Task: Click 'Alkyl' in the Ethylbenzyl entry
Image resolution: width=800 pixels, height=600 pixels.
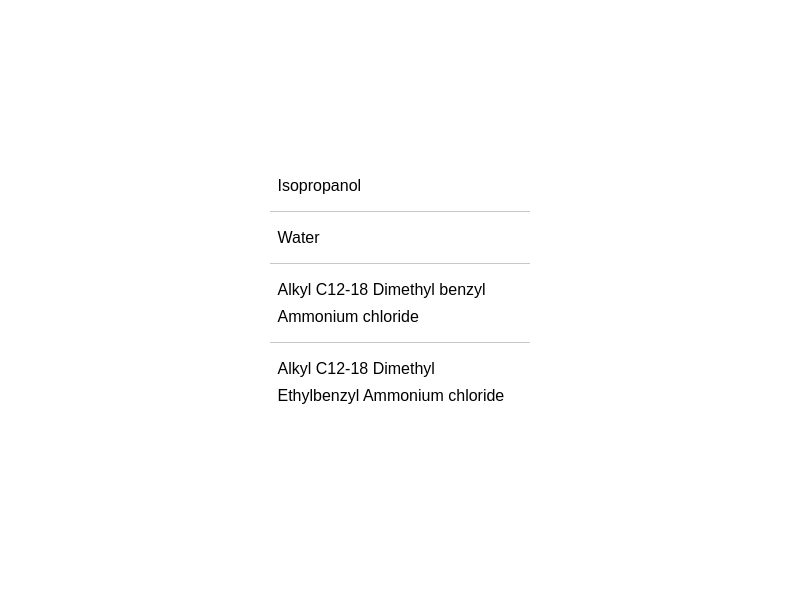Action: coord(294,369)
